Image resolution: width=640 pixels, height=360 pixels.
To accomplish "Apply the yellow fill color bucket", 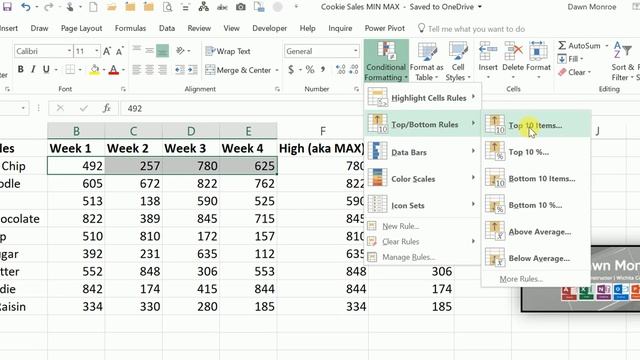I will point(94,70).
